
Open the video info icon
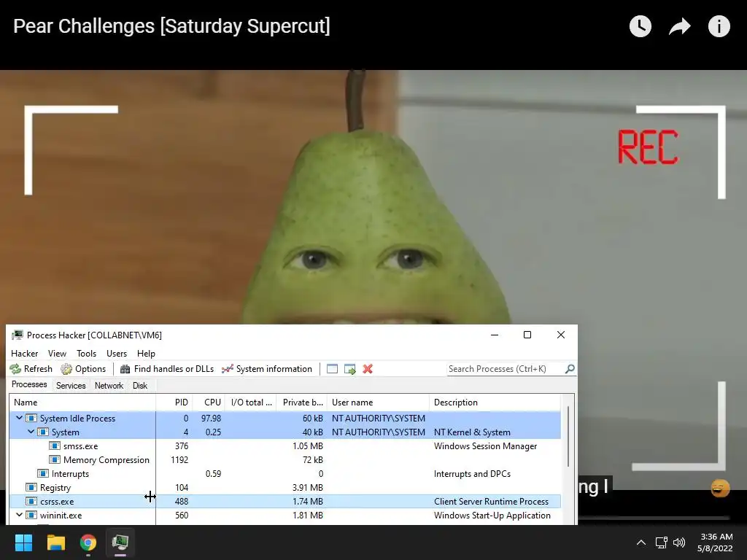click(x=719, y=26)
